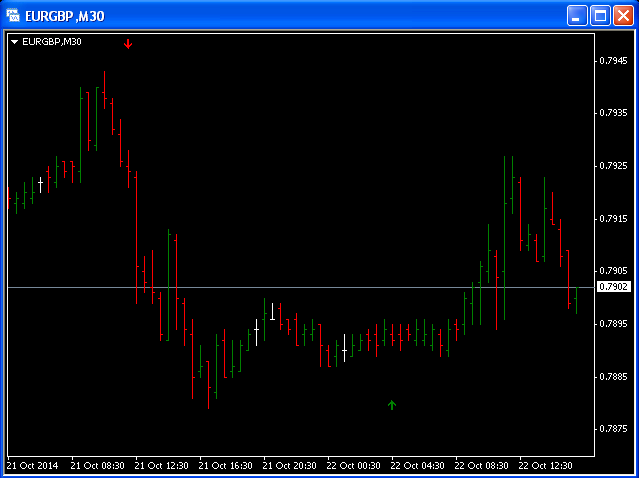Maximize the EURGBP chart window
Screen dimensions: 640x480
click(x=601, y=15)
